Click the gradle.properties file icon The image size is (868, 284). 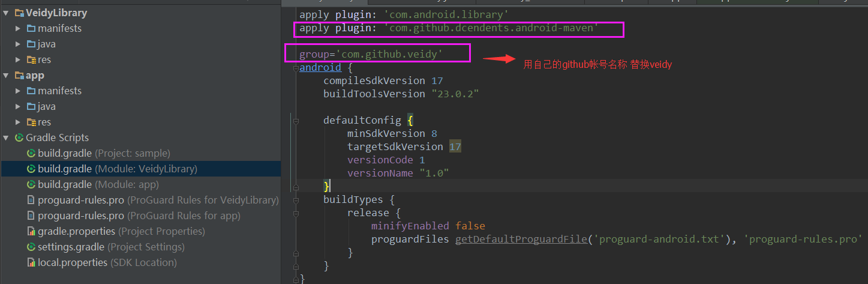pyautogui.click(x=31, y=231)
